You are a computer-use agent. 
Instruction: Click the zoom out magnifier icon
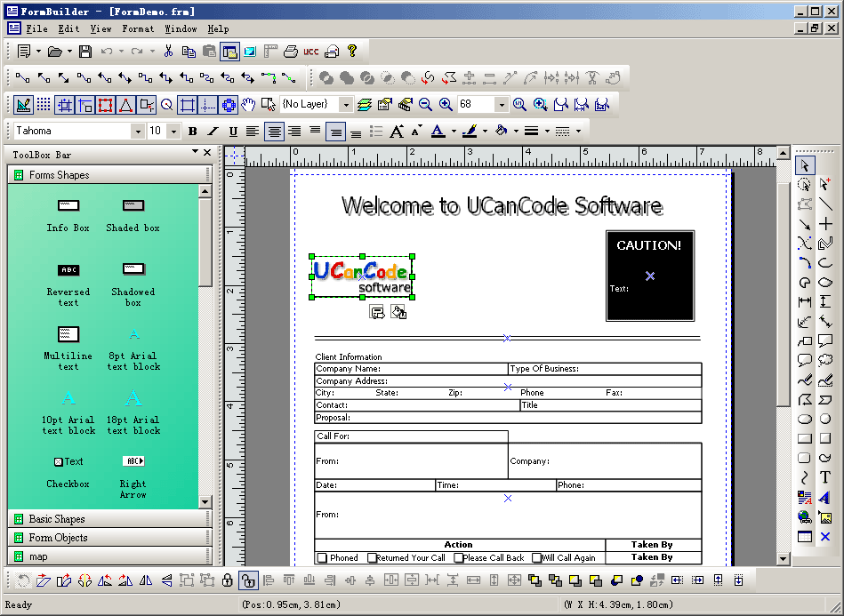pos(425,104)
